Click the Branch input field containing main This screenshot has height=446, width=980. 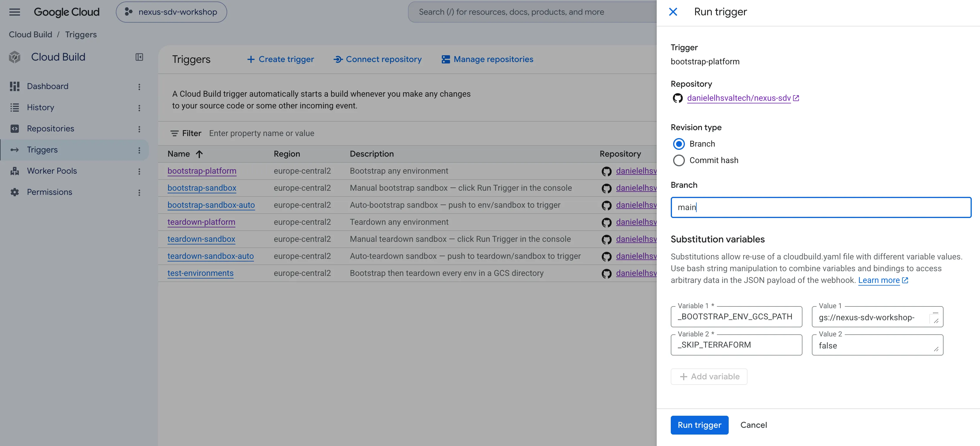pos(821,208)
